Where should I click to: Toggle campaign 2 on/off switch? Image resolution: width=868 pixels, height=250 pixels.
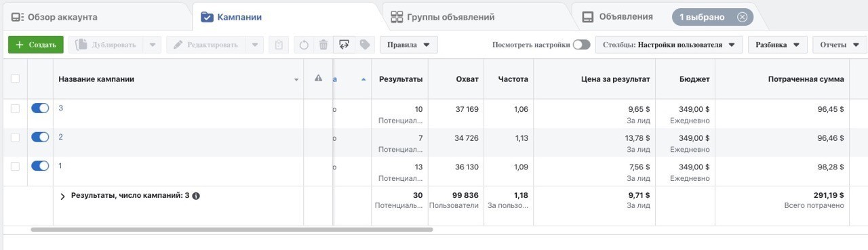pos(40,137)
